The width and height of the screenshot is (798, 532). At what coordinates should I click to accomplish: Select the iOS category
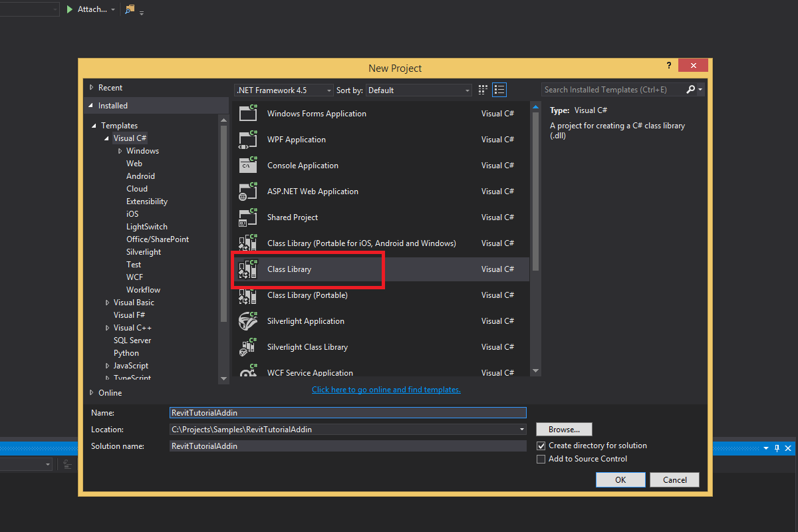(132, 214)
